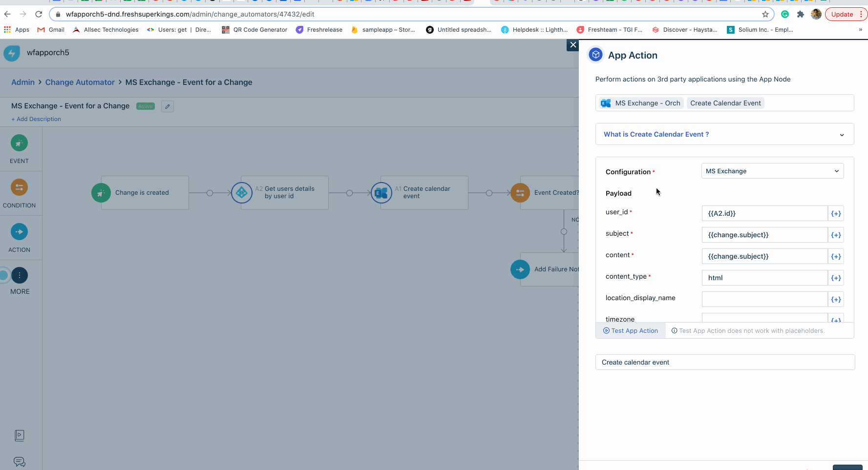Open the Extensions puzzle icon

click(x=800, y=14)
